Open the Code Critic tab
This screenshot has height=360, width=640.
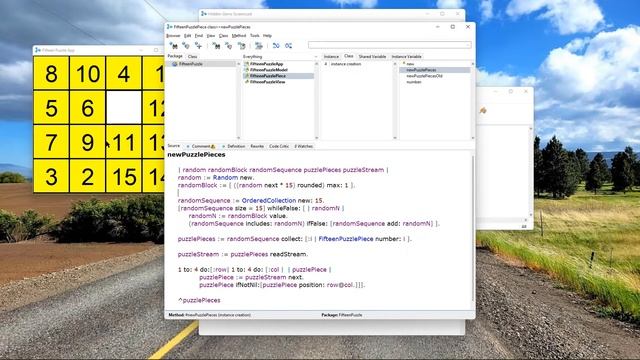(279, 146)
